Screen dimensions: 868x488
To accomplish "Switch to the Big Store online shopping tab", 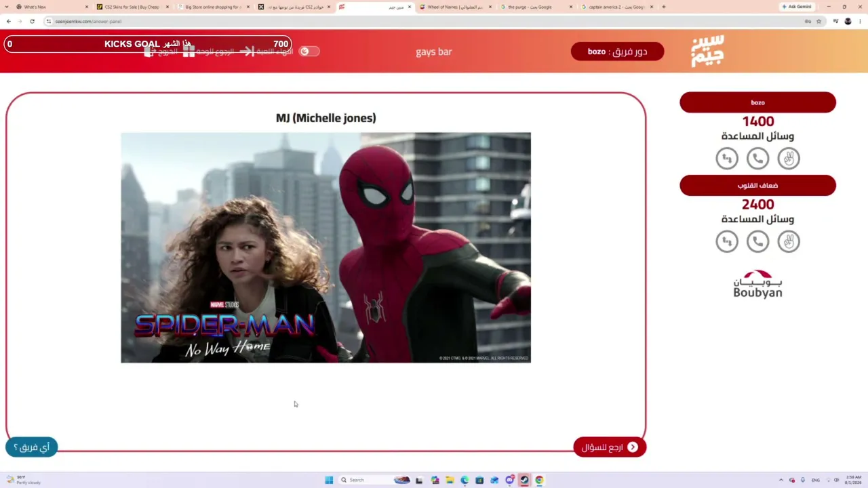I will (x=213, y=7).
